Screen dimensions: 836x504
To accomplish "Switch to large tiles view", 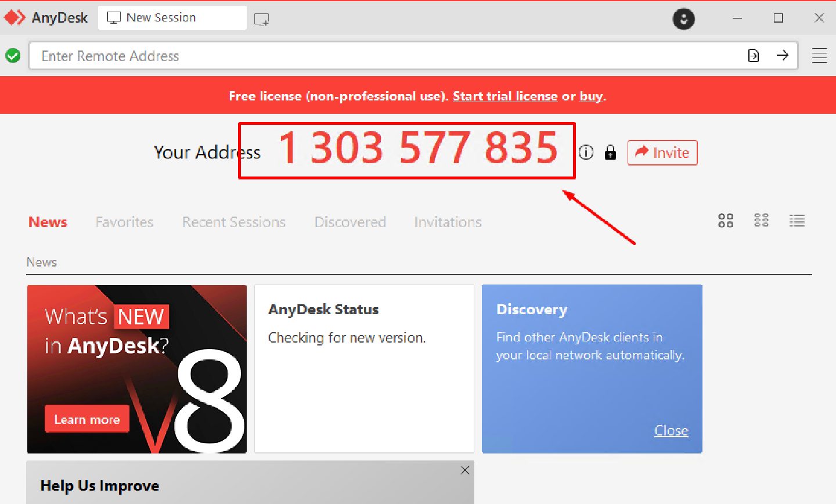I will (x=726, y=221).
